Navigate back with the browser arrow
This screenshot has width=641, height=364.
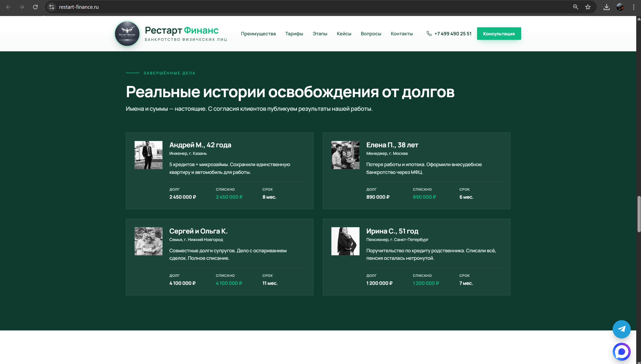click(x=9, y=7)
